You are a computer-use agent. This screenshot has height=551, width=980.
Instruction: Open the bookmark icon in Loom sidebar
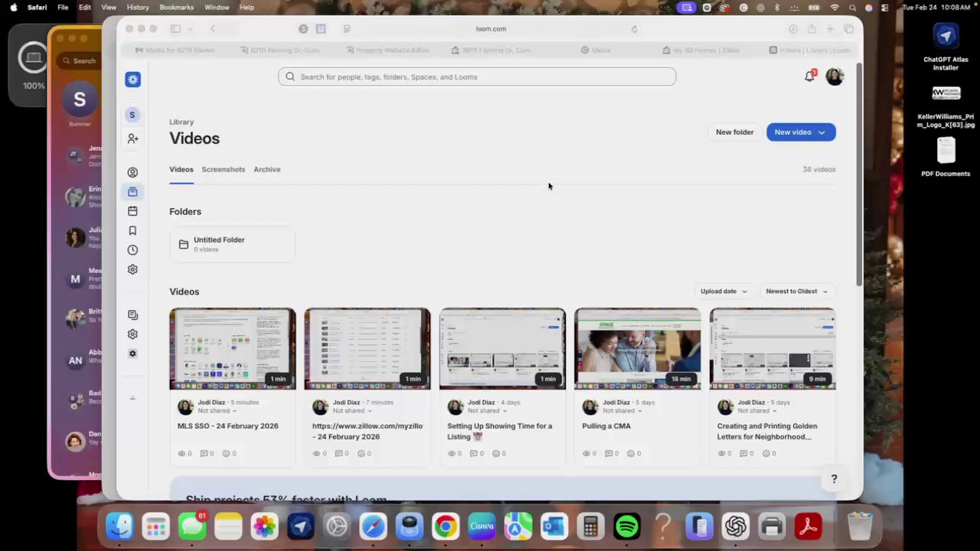[x=132, y=230]
